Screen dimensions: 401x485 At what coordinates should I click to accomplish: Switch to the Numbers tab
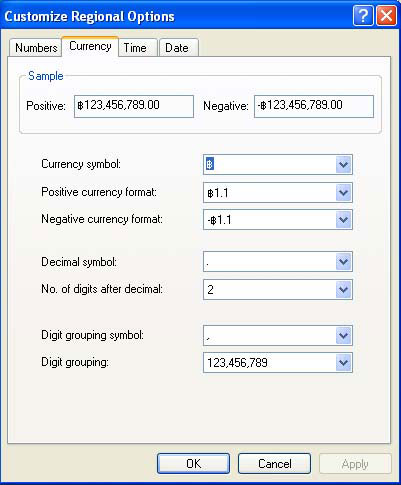[36, 48]
